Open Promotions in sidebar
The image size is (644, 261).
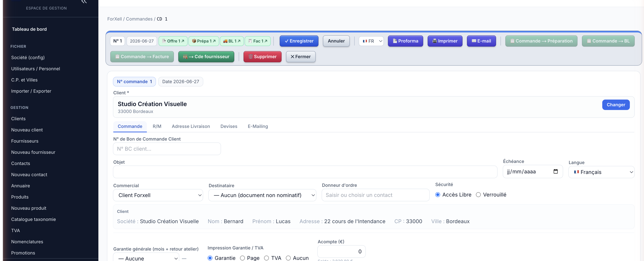[23, 253]
